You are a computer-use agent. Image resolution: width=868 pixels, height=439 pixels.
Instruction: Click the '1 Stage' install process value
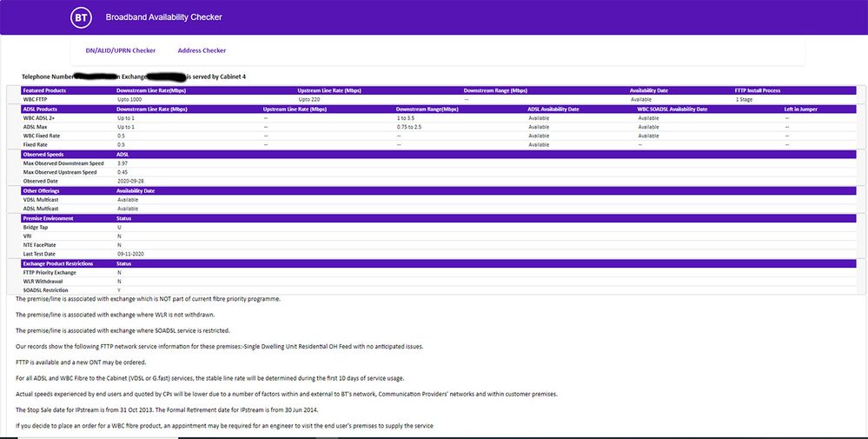pos(744,100)
